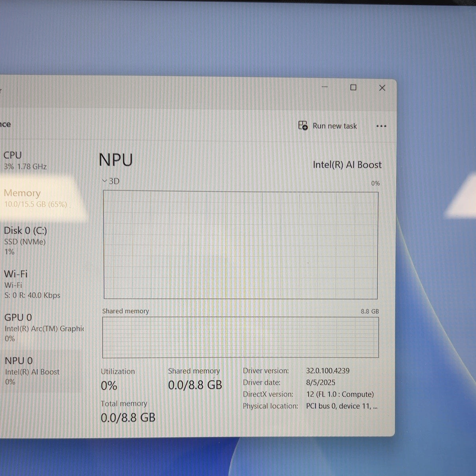Click the Shared memory usage graph
Viewport: 476px width, 476px height.
tap(240, 337)
